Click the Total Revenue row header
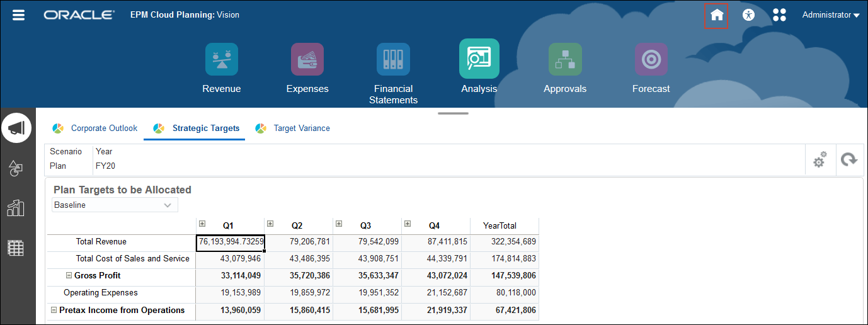 pyautogui.click(x=122, y=242)
